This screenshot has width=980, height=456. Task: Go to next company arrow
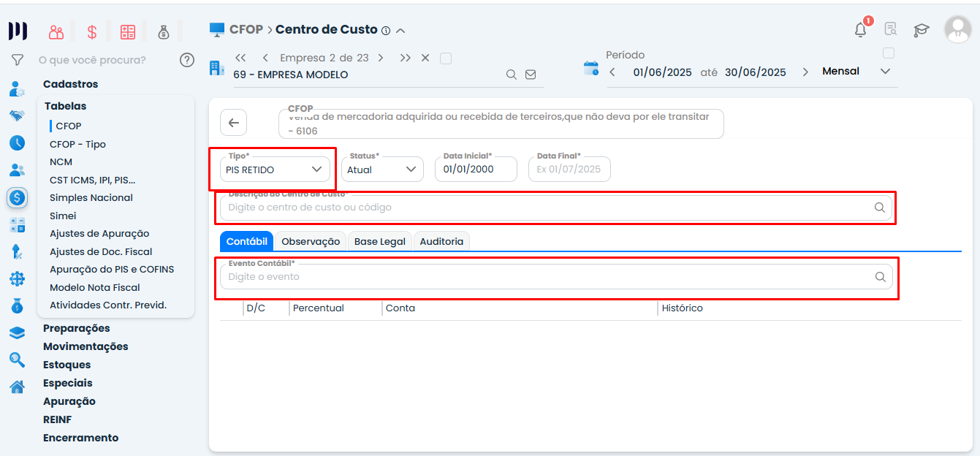pyautogui.click(x=381, y=58)
